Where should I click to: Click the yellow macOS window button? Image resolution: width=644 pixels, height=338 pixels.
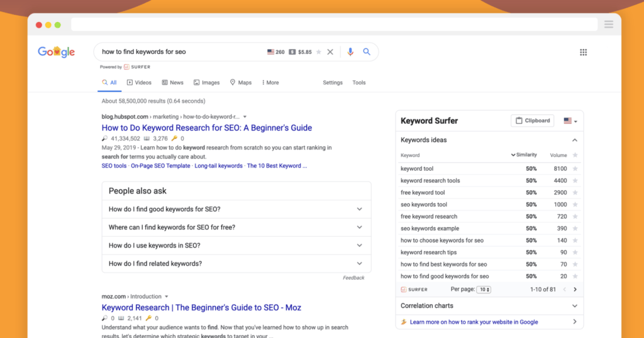(x=48, y=25)
